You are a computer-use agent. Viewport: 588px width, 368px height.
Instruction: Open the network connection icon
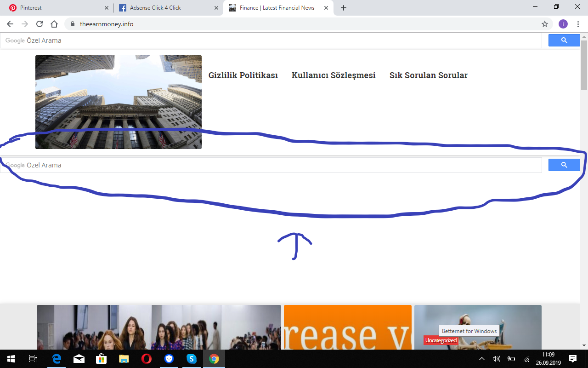[526, 359]
